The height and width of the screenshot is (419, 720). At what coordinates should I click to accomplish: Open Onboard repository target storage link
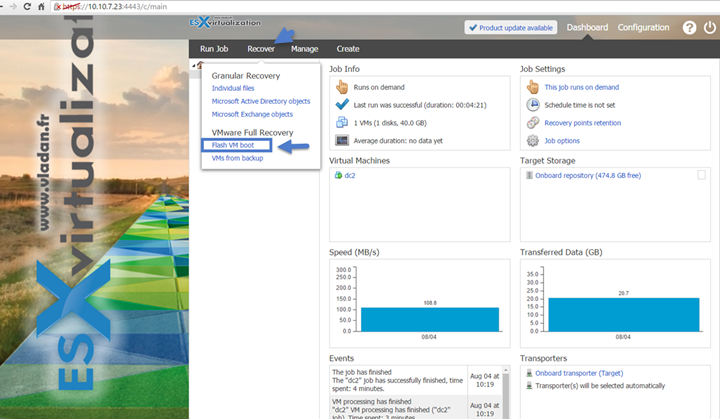[588, 176]
